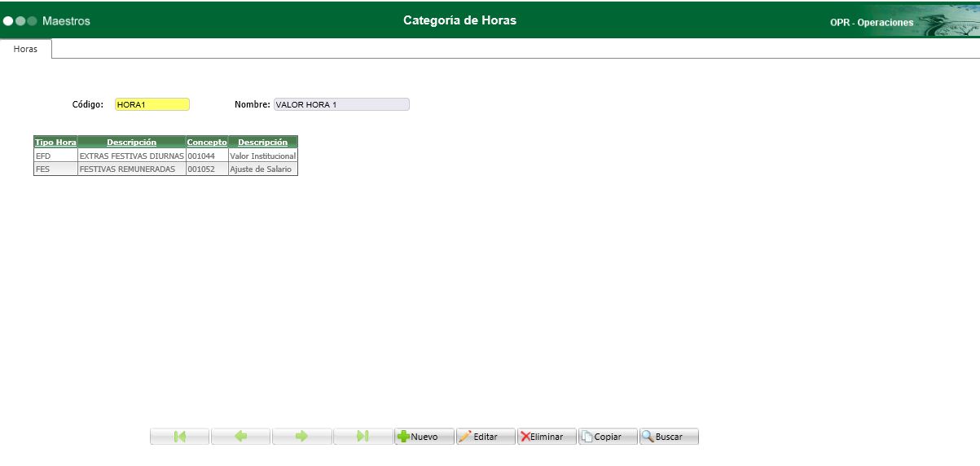This screenshot has height=466, width=980.
Task: Focus the Código field HORA1
Action: (152, 104)
